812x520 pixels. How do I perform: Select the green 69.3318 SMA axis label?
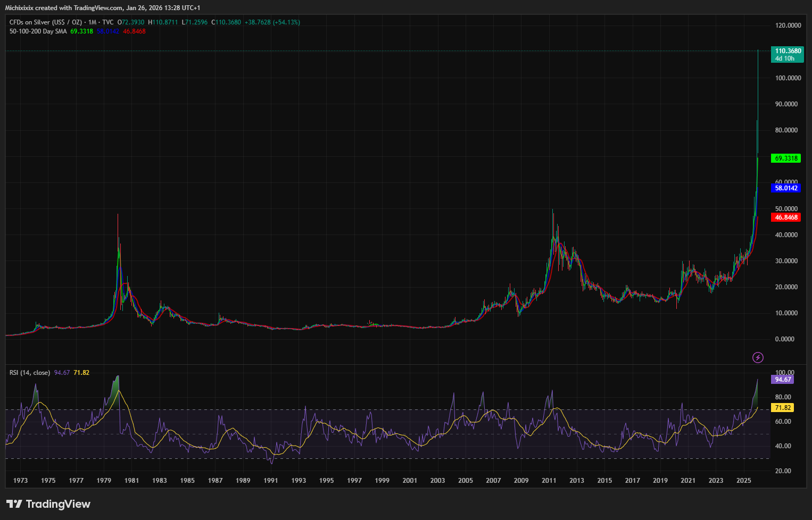click(786, 158)
